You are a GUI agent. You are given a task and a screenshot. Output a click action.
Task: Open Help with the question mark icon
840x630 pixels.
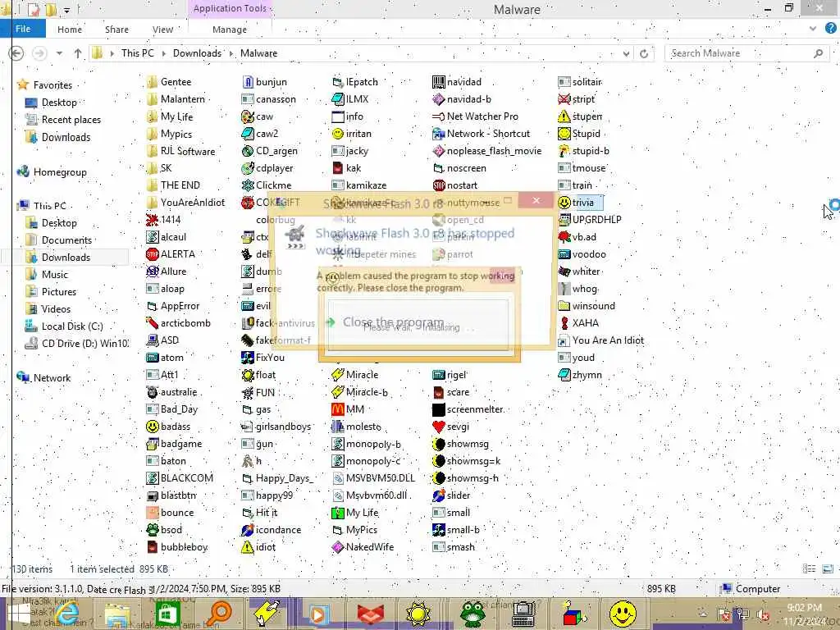coord(830,29)
